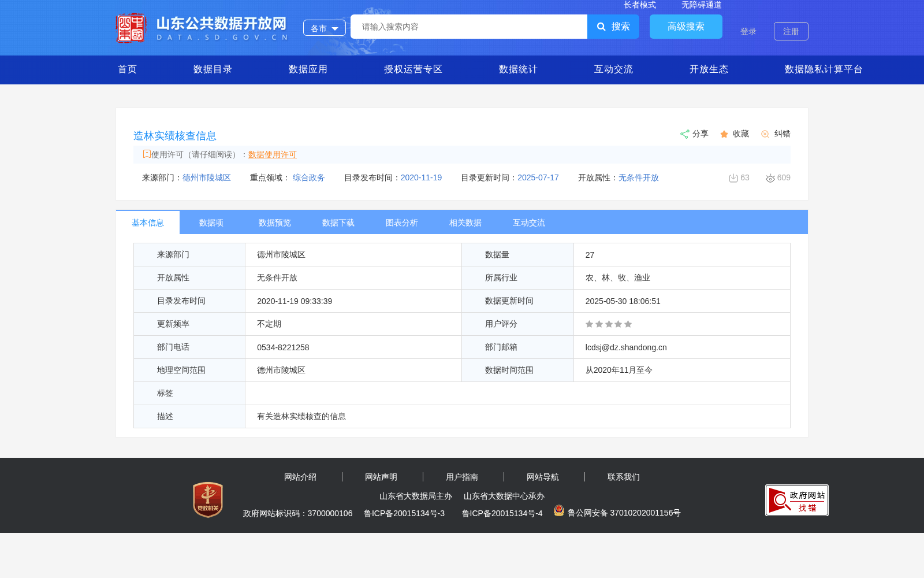Open the 无障碍通道 accessibility link
The height and width of the screenshot is (578, 924).
pyautogui.click(x=702, y=5)
